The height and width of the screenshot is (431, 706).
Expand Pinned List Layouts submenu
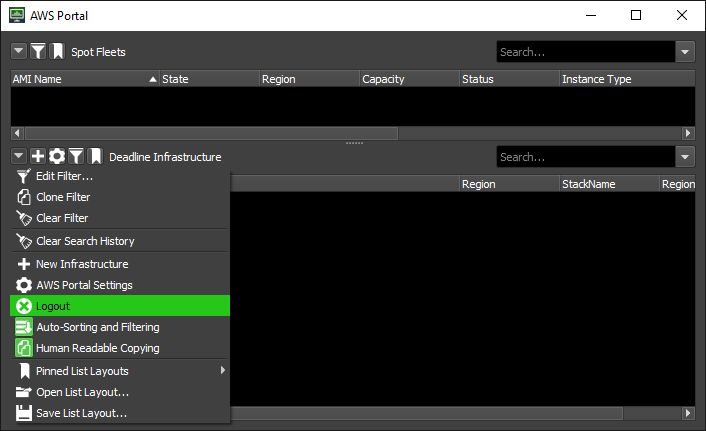tap(120, 371)
